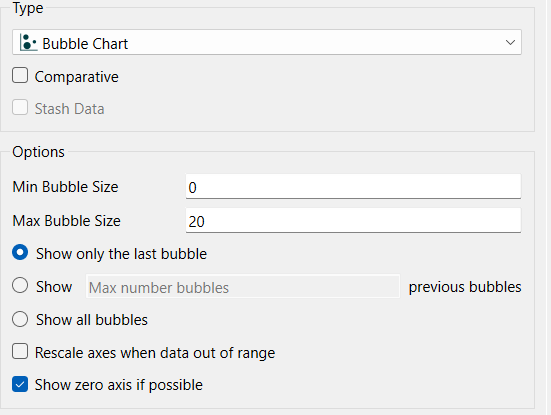This screenshot has width=551, height=415.
Task: Click the Max Bubble Size field showing 20
Action: coord(353,221)
